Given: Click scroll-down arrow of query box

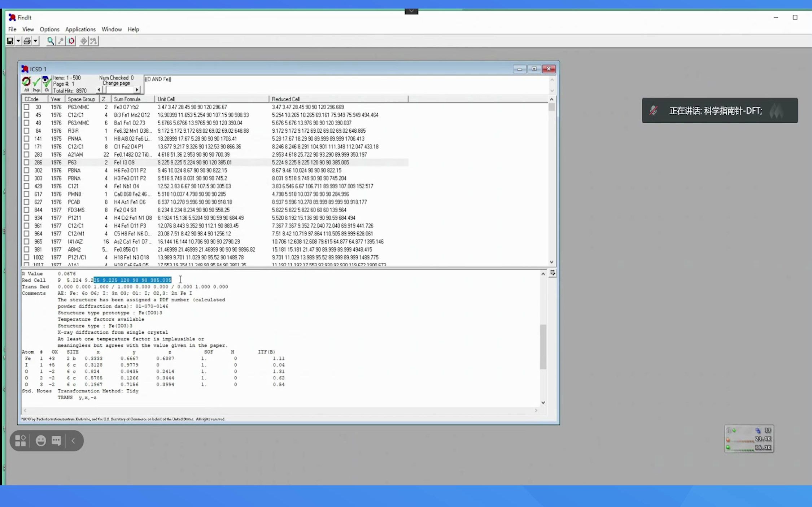Looking at the screenshot, I should [x=552, y=91].
